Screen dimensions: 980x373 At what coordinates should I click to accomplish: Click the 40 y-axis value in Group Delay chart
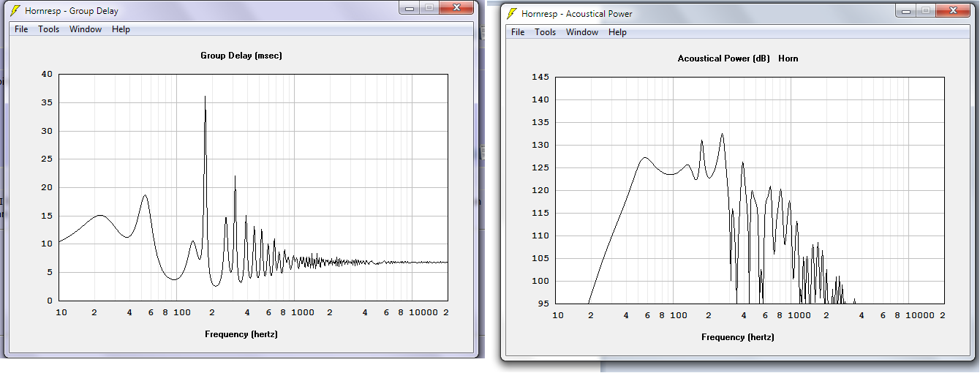pyautogui.click(x=48, y=74)
